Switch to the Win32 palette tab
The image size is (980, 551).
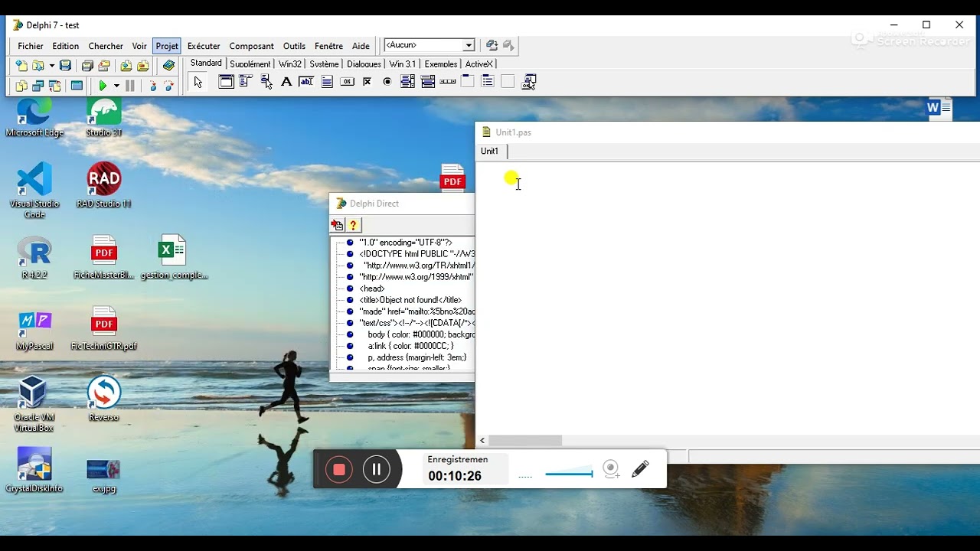pyautogui.click(x=290, y=64)
